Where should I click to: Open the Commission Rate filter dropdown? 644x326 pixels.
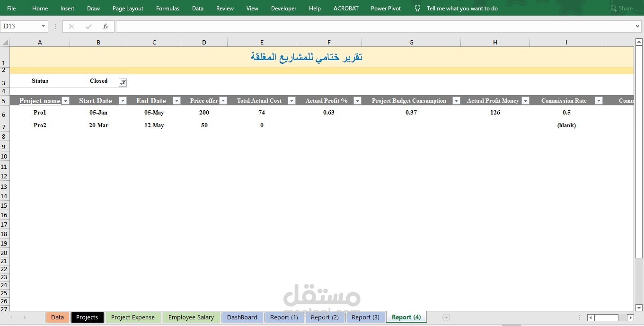599,100
